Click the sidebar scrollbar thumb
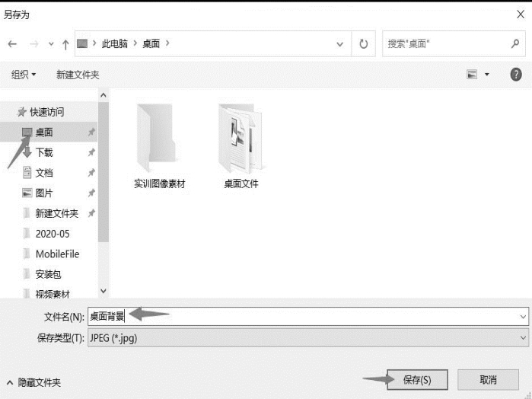This screenshot has width=532, height=399. pyautogui.click(x=104, y=172)
